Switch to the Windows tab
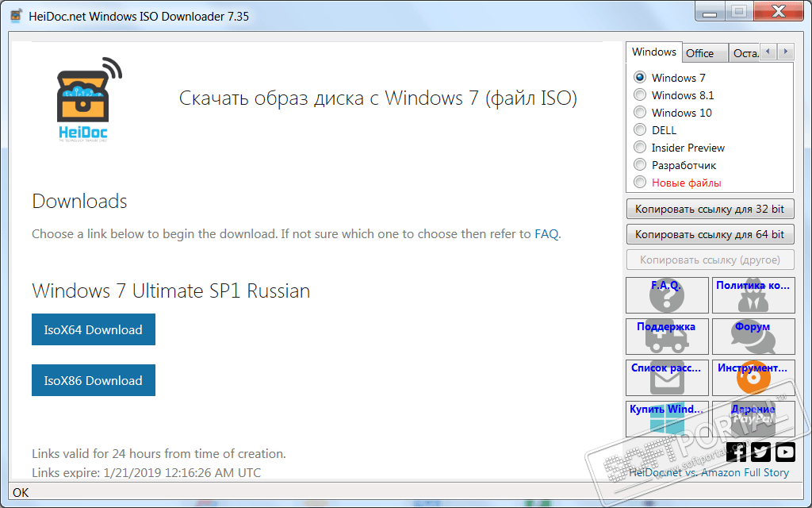This screenshot has height=508, width=812. click(x=654, y=52)
